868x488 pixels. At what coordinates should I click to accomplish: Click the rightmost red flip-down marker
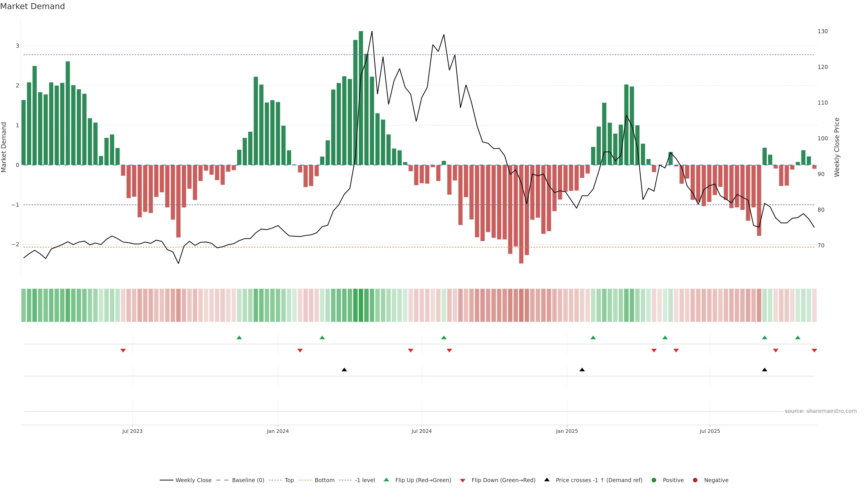(x=814, y=351)
